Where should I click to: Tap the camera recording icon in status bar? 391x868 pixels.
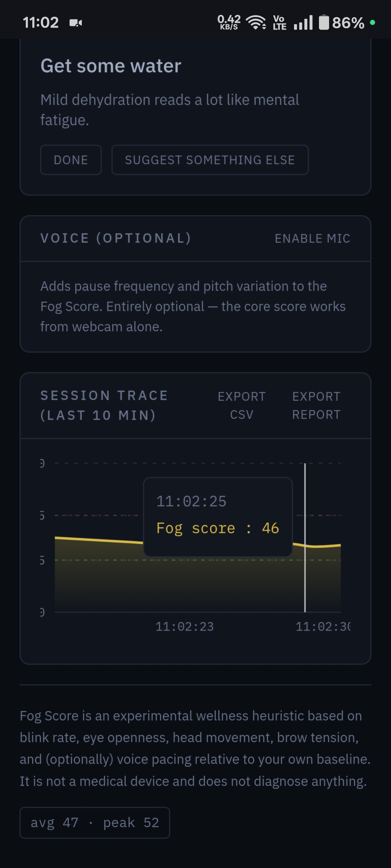pos(76,23)
